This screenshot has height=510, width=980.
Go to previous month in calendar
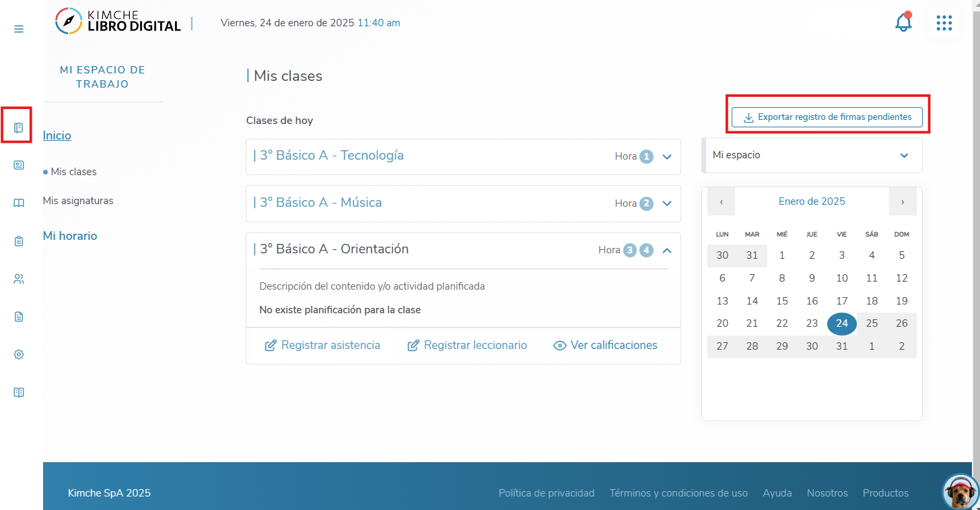click(722, 201)
